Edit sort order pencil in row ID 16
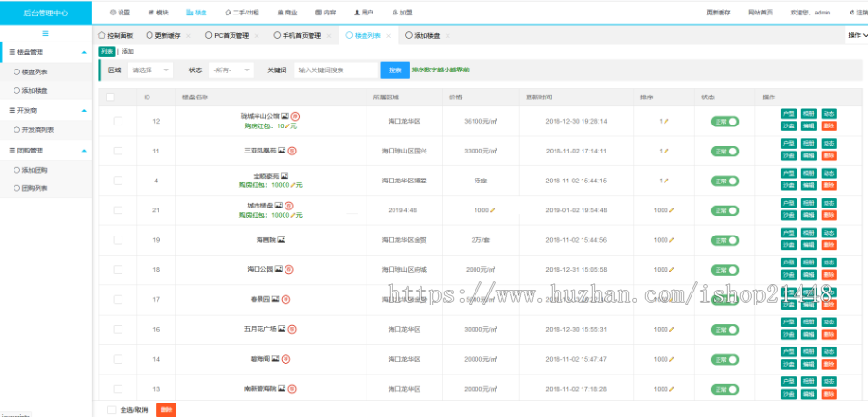This screenshot has width=868, height=417. point(672,329)
